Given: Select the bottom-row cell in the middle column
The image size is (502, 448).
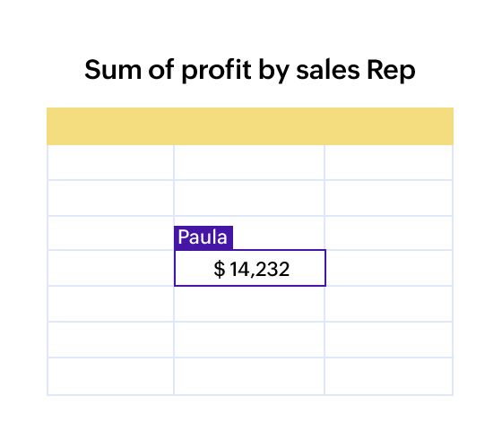Looking at the screenshot, I should pos(249,376).
